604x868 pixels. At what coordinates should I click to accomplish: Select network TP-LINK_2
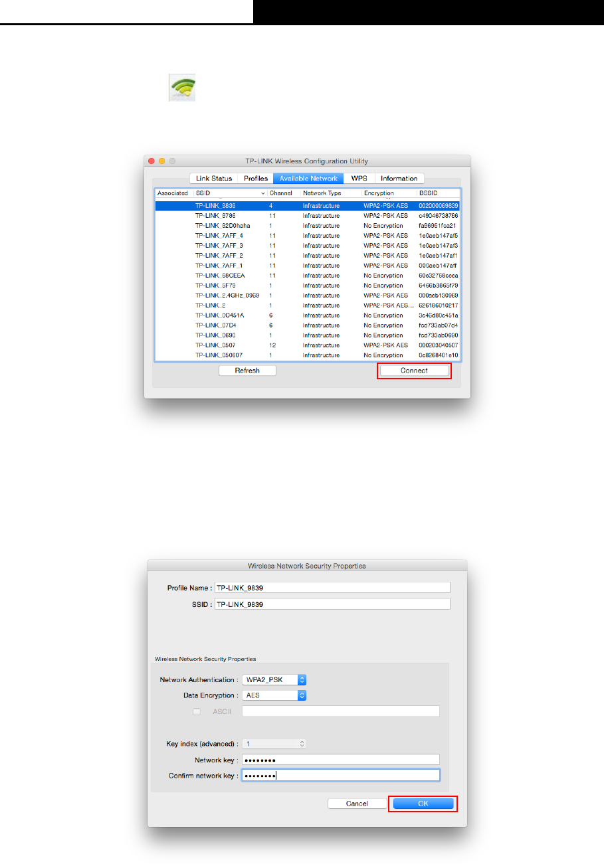coord(308,305)
